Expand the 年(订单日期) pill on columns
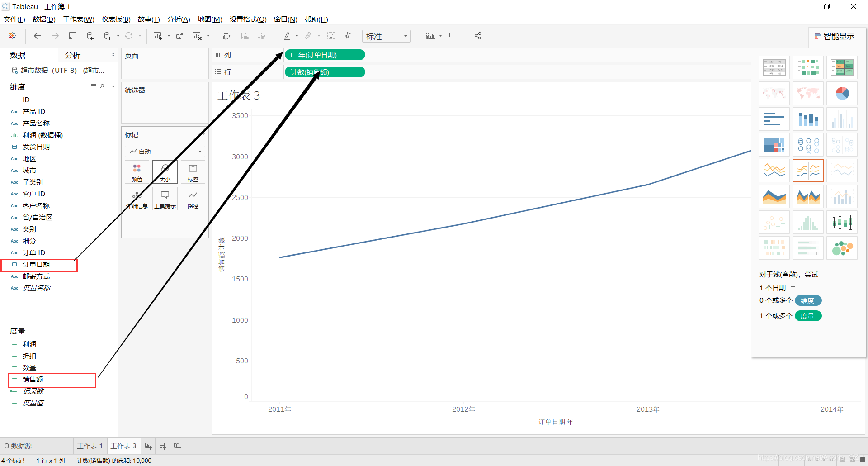 [293, 55]
